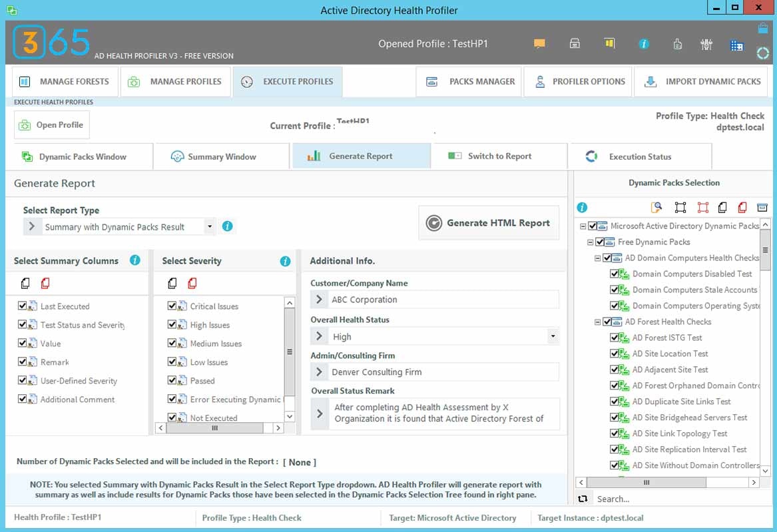The image size is (777, 532).
Task: Toggle AD Forest ISTG Test checkbox
Action: (615, 338)
